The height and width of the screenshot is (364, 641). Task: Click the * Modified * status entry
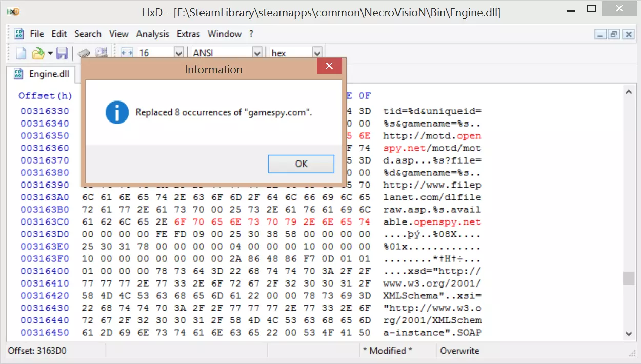coord(387,351)
